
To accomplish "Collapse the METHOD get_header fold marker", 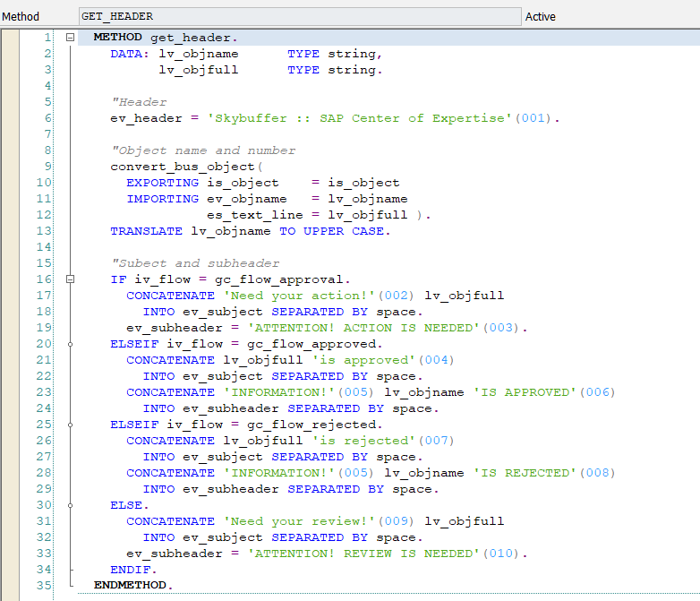I will click(70, 37).
